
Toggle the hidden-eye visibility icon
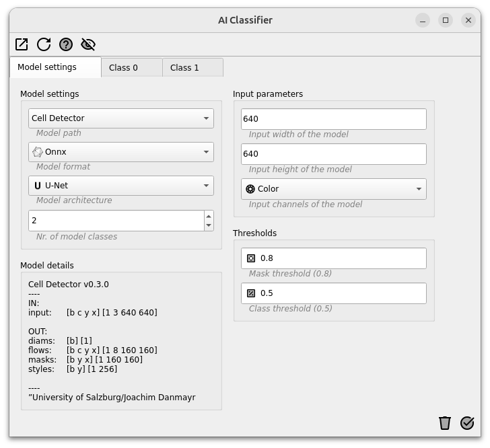(88, 44)
